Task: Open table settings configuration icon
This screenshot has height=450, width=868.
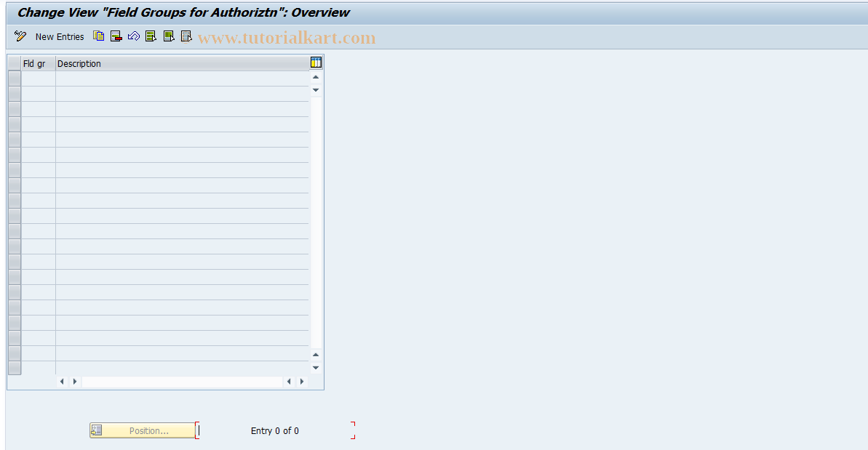Action: coord(316,63)
